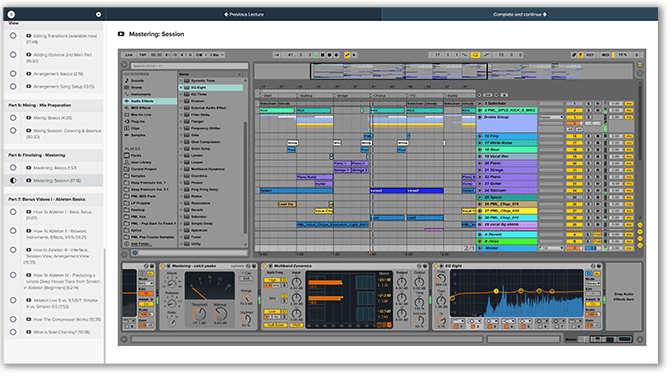672x378 pixels.
Task: Open lecture Mixing: Basics
Action: (x=53, y=118)
